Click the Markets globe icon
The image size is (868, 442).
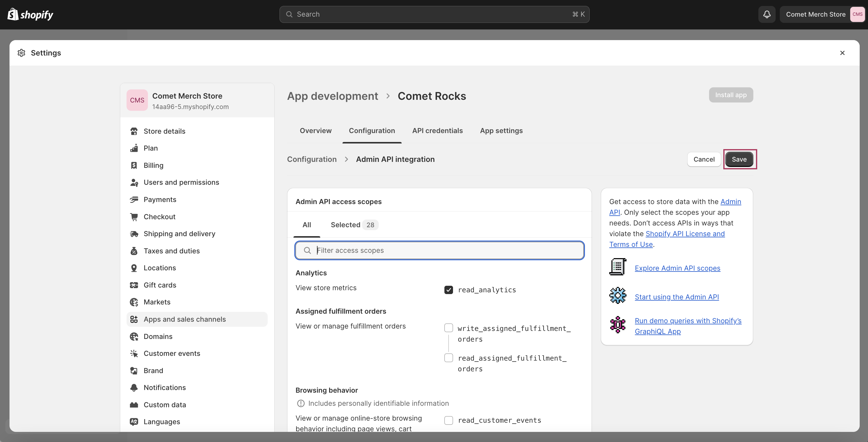pyautogui.click(x=134, y=302)
